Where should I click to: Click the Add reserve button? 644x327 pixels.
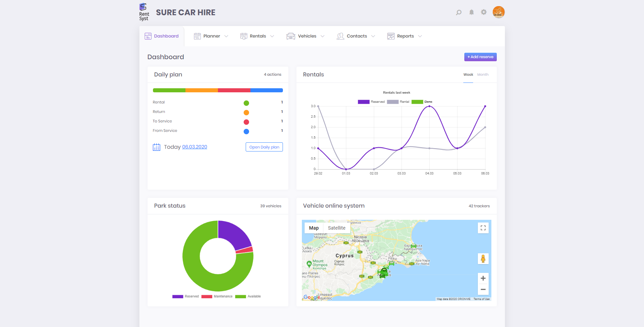[x=480, y=57]
